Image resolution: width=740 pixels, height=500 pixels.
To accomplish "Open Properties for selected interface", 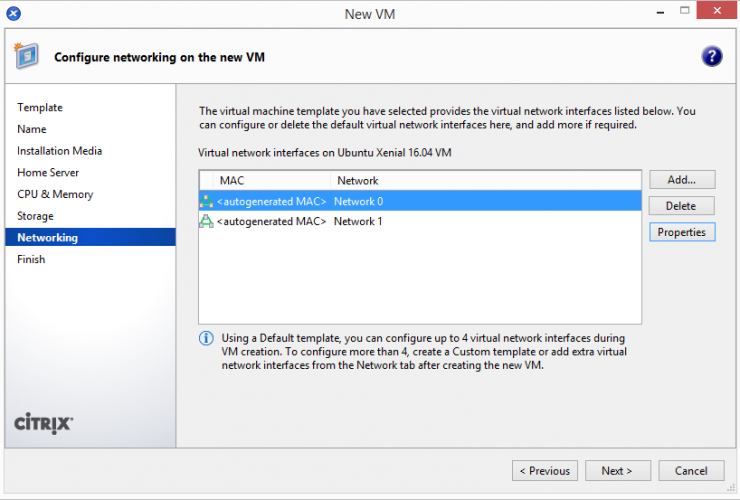I will (681, 232).
